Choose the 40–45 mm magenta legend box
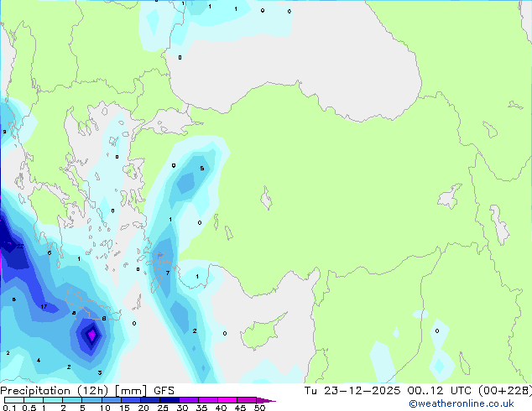This screenshot has width=532, height=411. (x=227, y=400)
